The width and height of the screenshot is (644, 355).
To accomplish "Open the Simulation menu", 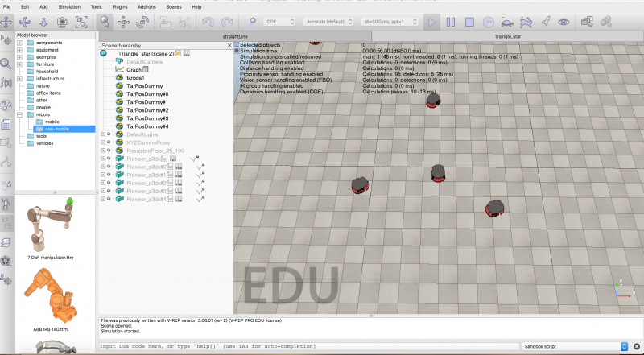I will tap(69, 7).
